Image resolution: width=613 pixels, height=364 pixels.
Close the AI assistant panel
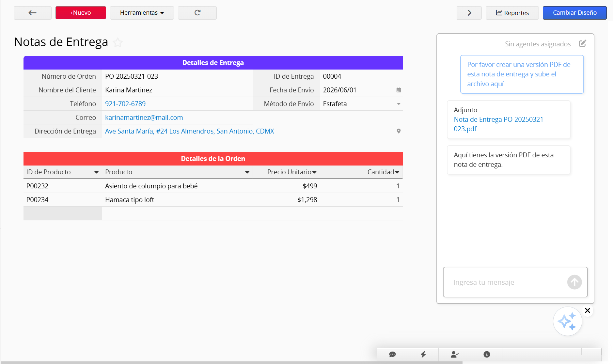point(587,310)
